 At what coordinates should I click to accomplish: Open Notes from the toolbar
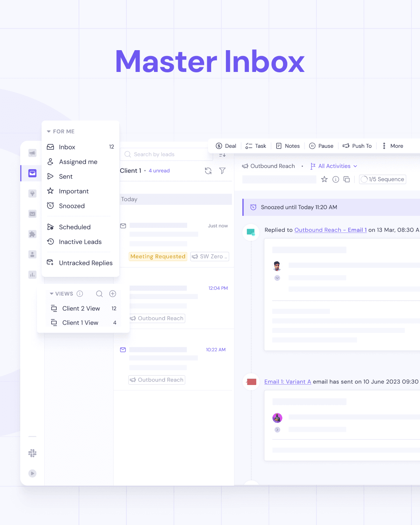[x=288, y=146]
